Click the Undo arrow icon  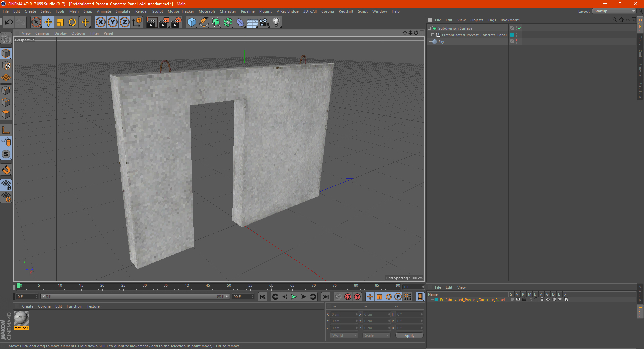pyautogui.click(x=9, y=22)
